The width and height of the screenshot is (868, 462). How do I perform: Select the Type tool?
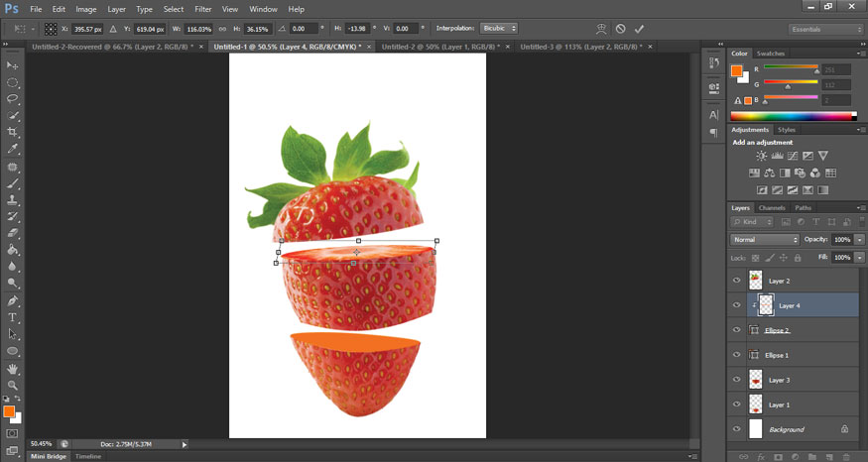click(x=13, y=317)
